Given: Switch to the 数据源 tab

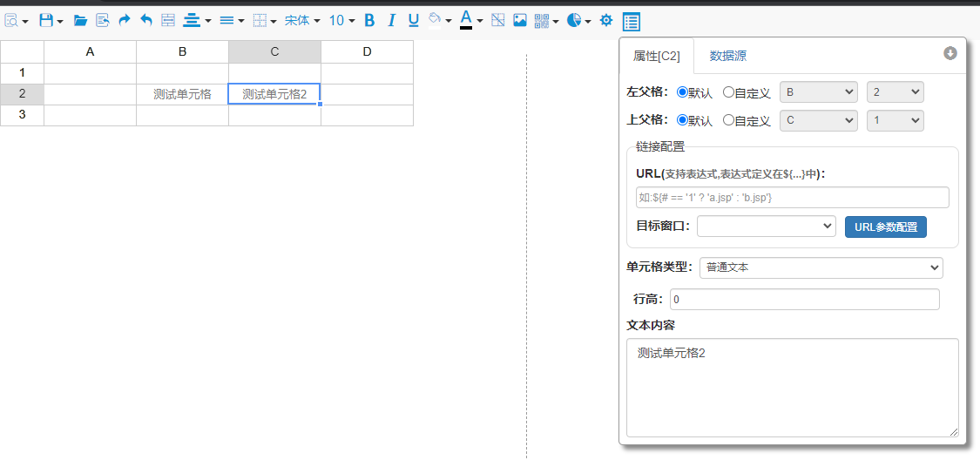Looking at the screenshot, I should [x=728, y=57].
